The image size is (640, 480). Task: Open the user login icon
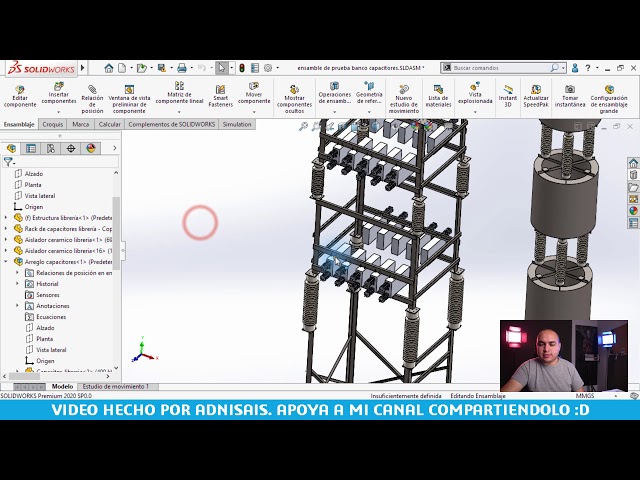pos(575,68)
